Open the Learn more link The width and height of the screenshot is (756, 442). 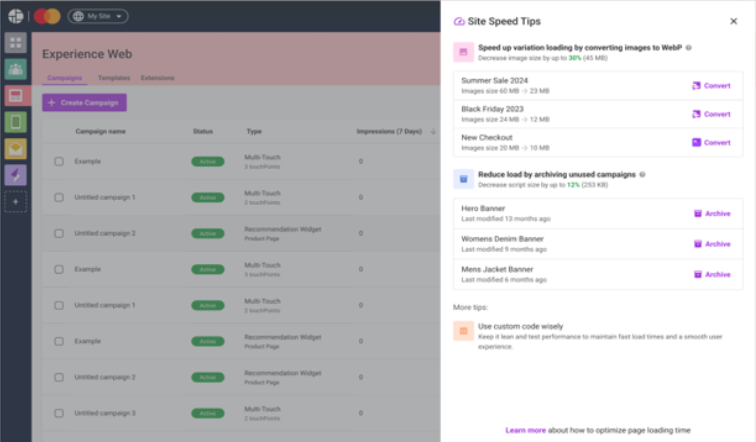tap(526, 430)
